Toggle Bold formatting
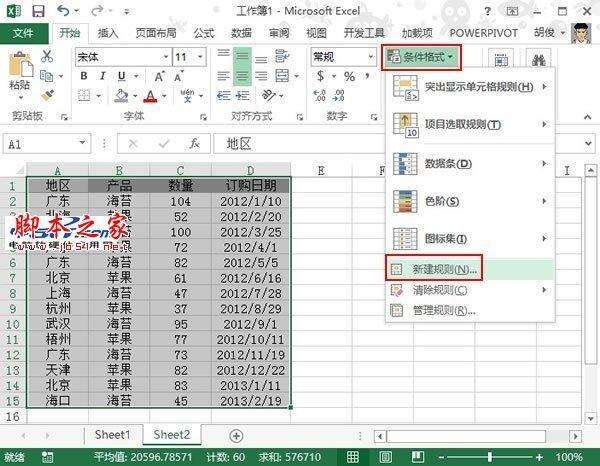The height and width of the screenshot is (466, 600). pos(84,76)
